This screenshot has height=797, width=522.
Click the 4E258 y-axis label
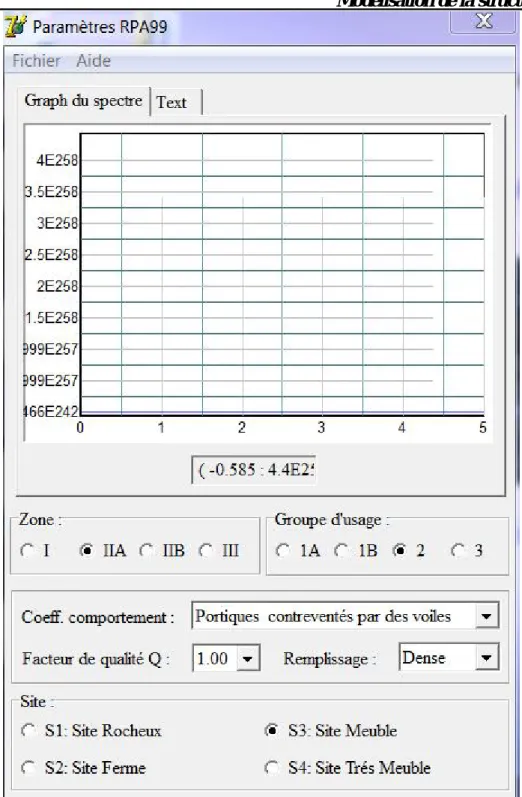[x=57, y=161]
